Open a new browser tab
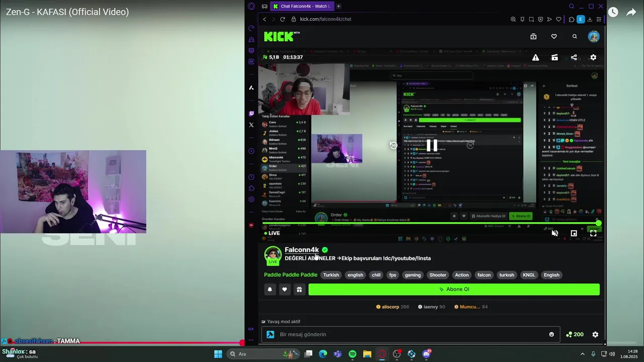Viewport: 644px width, 362px height. 339,6
